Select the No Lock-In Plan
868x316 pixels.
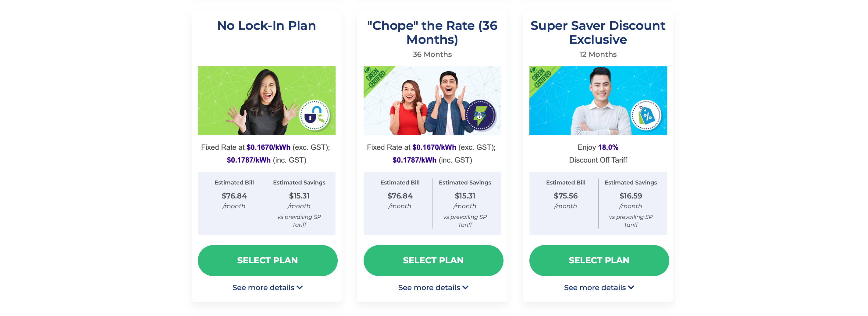[x=268, y=260]
